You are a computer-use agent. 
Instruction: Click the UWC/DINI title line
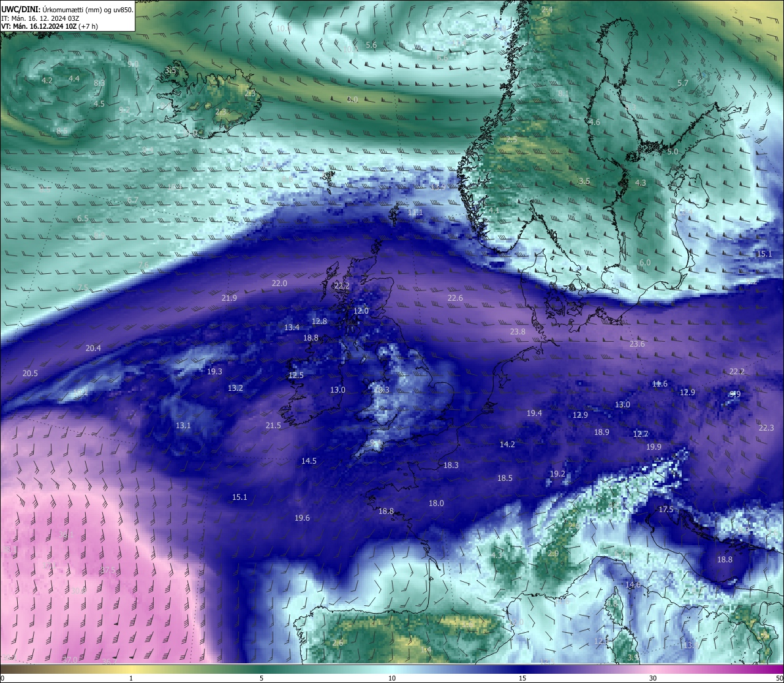point(67,9)
